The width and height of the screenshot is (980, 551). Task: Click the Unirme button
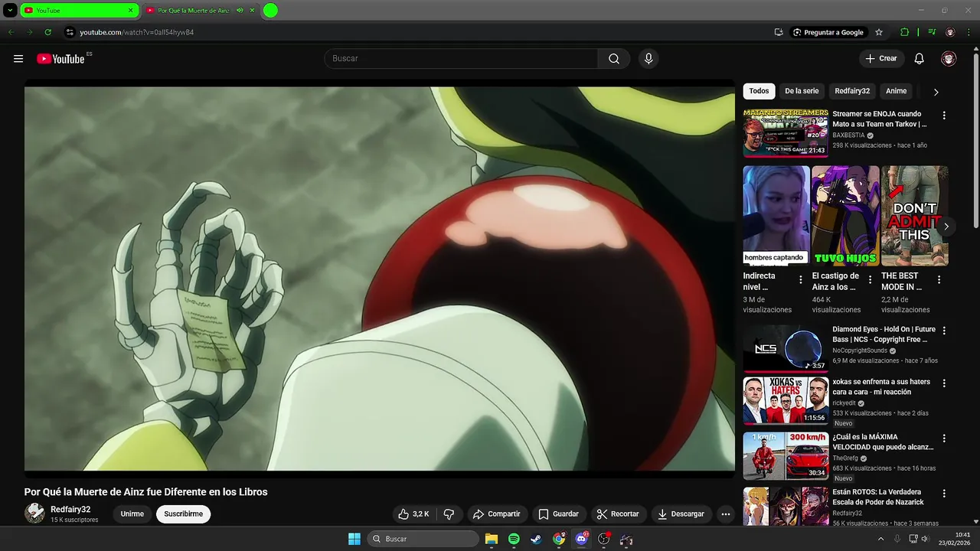[x=132, y=514]
